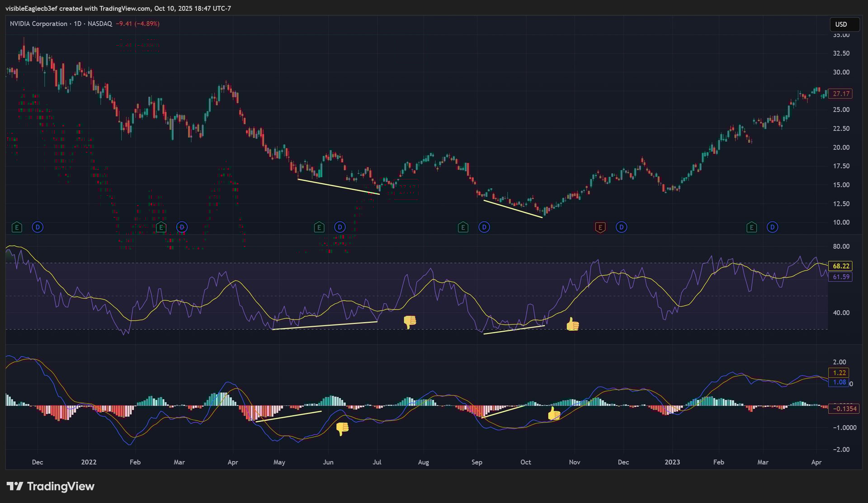The height and width of the screenshot is (503, 868).
Task: Click the red earnings E marker
Action: tap(600, 227)
